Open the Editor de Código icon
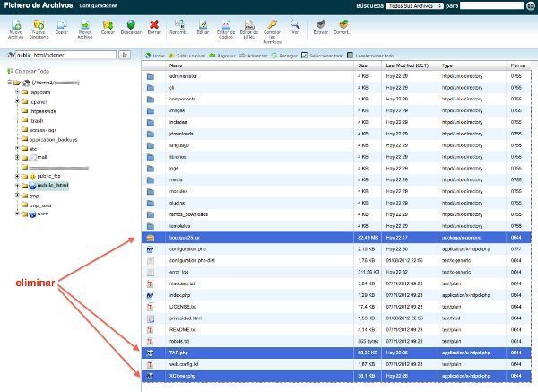This screenshot has height=392, width=538. pyautogui.click(x=226, y=25)
